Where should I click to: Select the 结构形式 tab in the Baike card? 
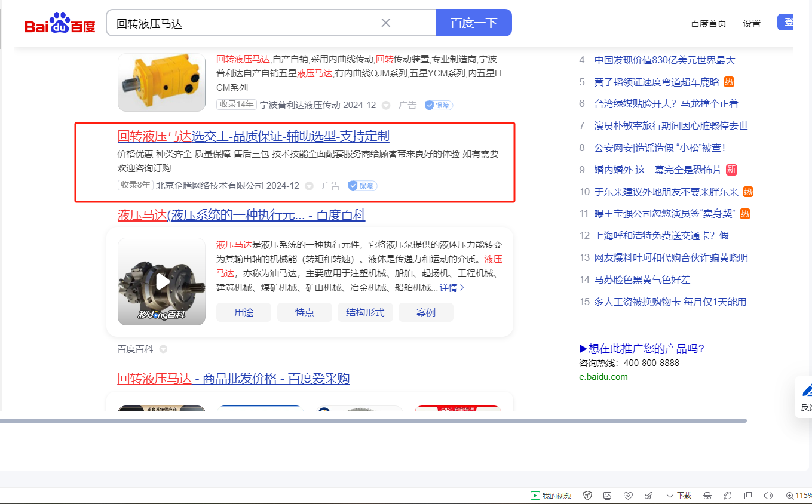click(x=365, y=312)
